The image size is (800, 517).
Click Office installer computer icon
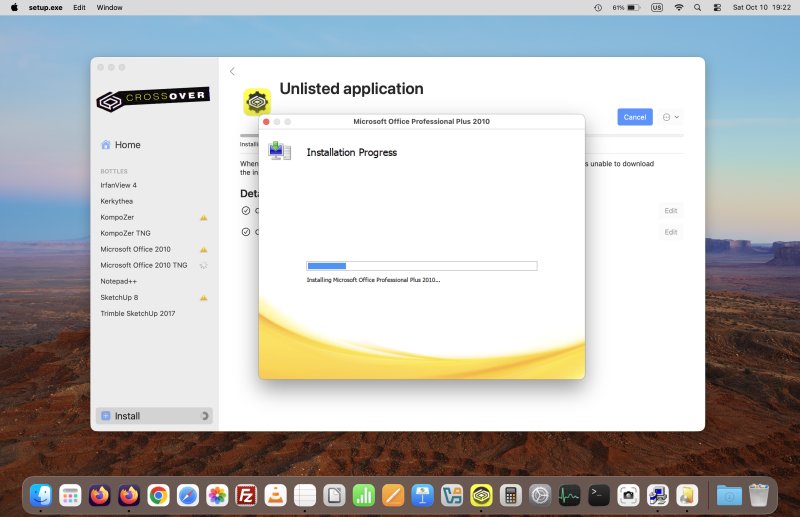(279, 151)
